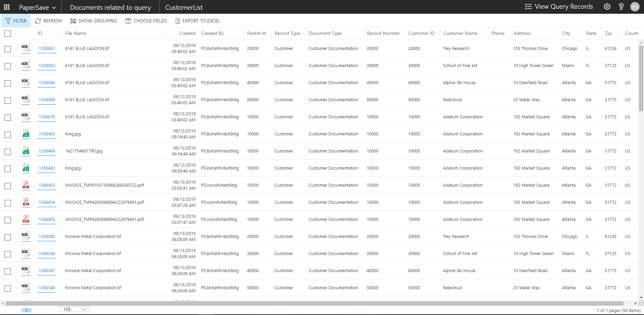Click the horizontal scrollbar at the bottom

click(314, 303)
